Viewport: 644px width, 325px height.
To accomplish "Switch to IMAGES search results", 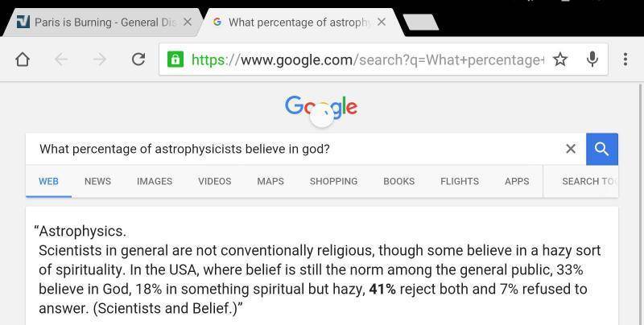I will (x=155, y=181).
